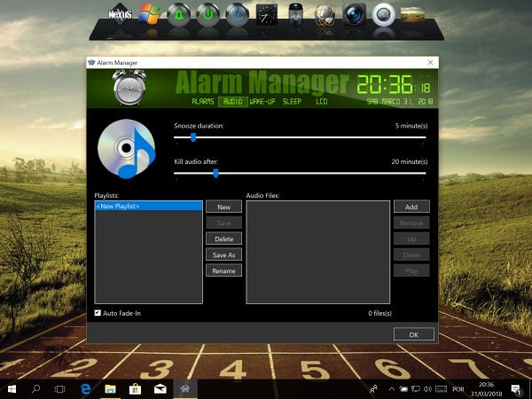Click the Kill audio after slider handle
Screen dimensions: 532x399
(x=215, y=173)
